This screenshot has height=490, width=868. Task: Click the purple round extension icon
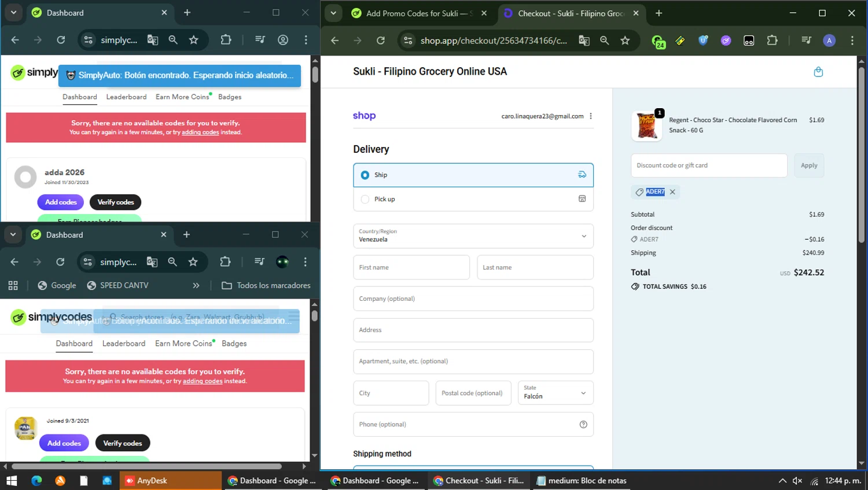(x=726, y=40)
